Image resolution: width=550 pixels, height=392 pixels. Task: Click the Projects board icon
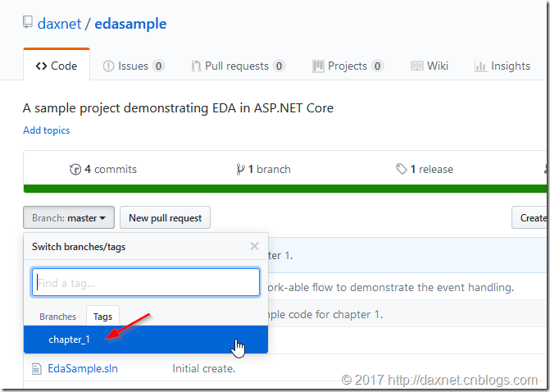[318, 66]
